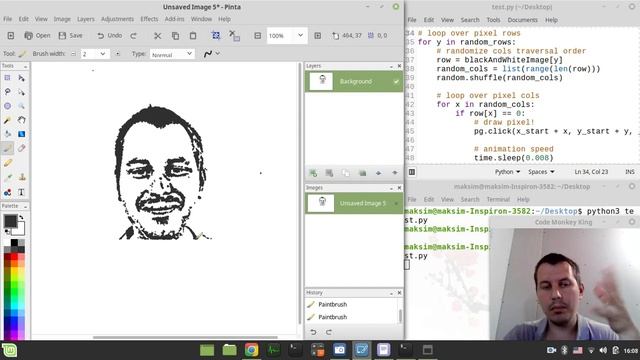Click the Redo arrow in Pinta toolbar
640x360 pixels.
pyautogui.click(x=133, y=36)
